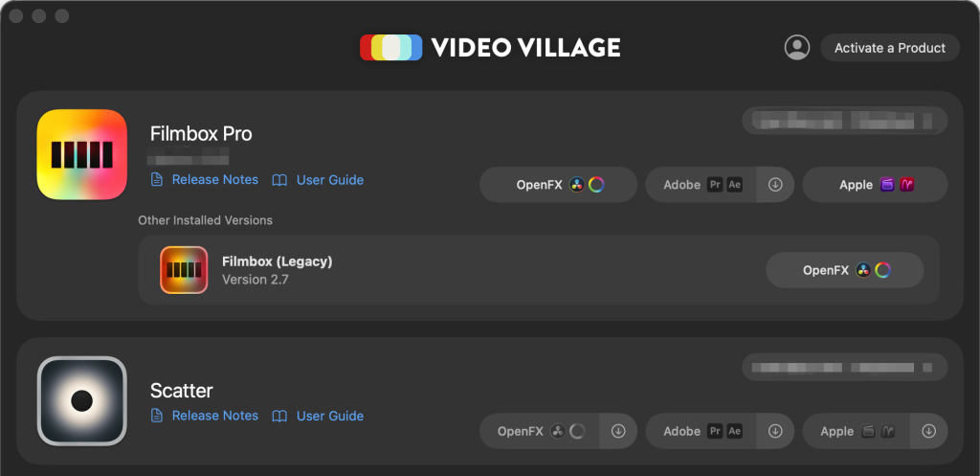
Task: Download Scatter OpenFX plugin arrow icon
Action: pyautogui.click(x=618, y=431)
